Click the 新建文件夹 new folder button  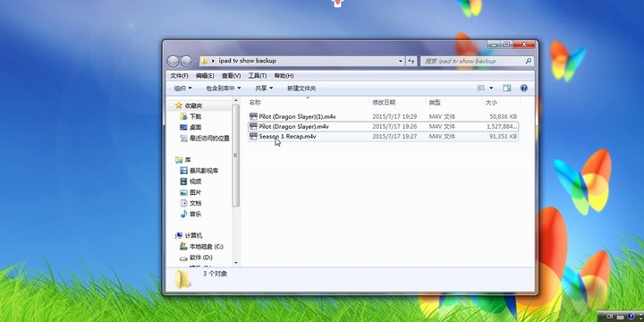click(301, 89)
